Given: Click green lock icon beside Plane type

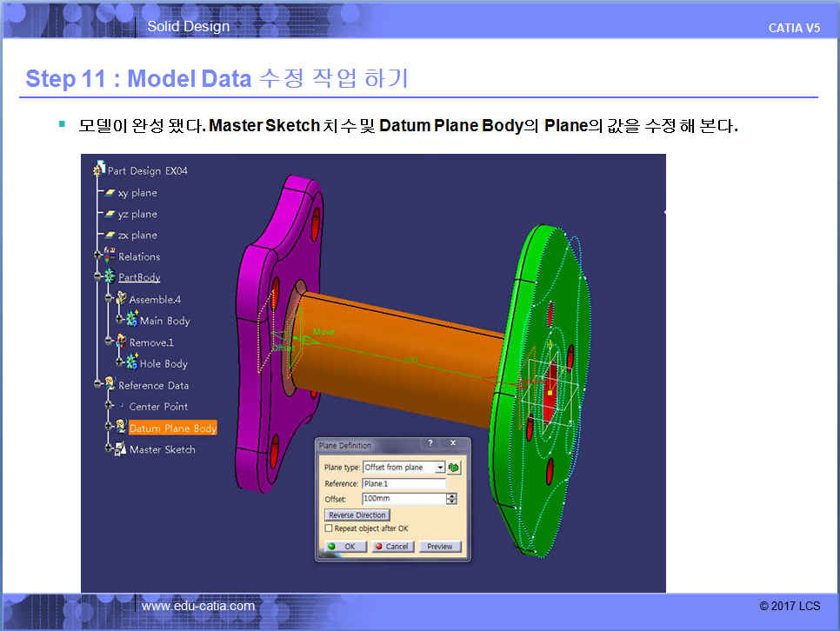Looking at the screenshot, I should (454, 468).
